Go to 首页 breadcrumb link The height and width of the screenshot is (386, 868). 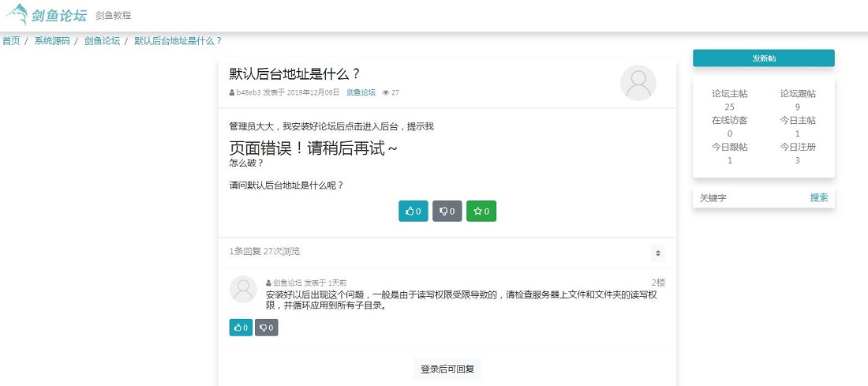[11, 40]
